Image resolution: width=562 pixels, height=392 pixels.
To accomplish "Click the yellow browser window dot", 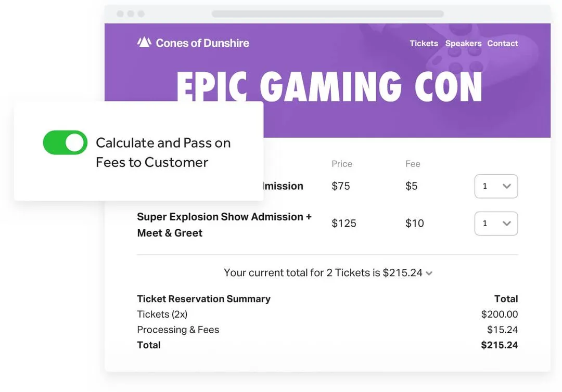I will coord(130,14).
